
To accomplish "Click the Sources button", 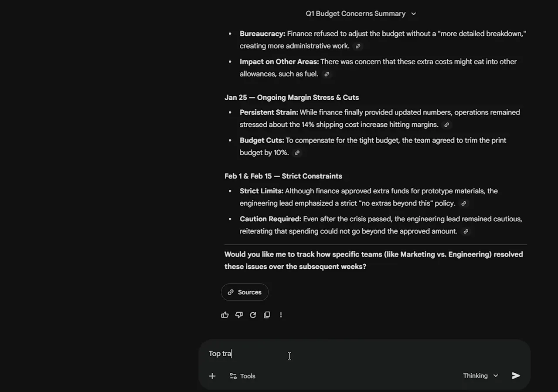I will pyautogui.click(x=245, y=292).
